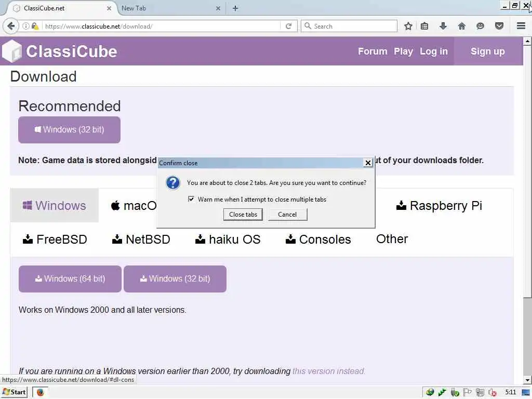Image resolution: width=532 pixels, height=399 pixels.
Task: Uncheck Warn me when closing multiple tabs
Action: (x=191, y=199)
